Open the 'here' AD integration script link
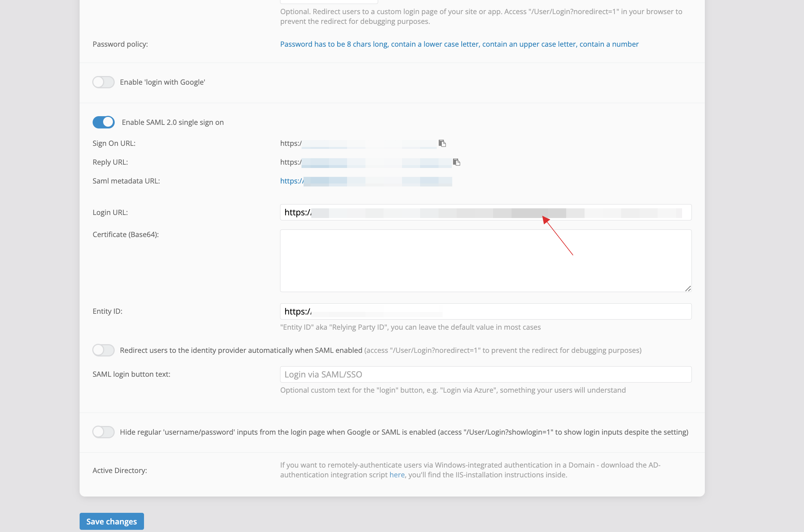The image size is (804, 532). [397, 475]
